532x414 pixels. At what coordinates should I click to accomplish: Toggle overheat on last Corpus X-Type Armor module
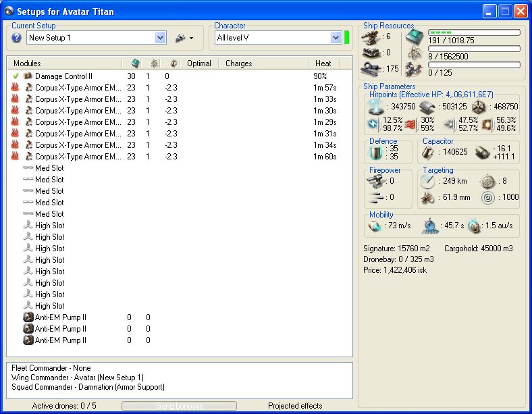[x=16, y=157]
